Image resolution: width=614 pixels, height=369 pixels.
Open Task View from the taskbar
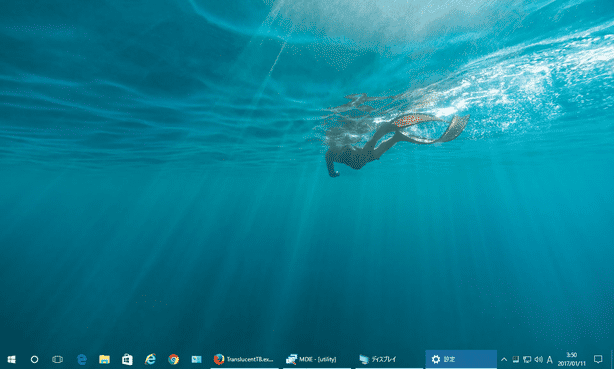58,359
